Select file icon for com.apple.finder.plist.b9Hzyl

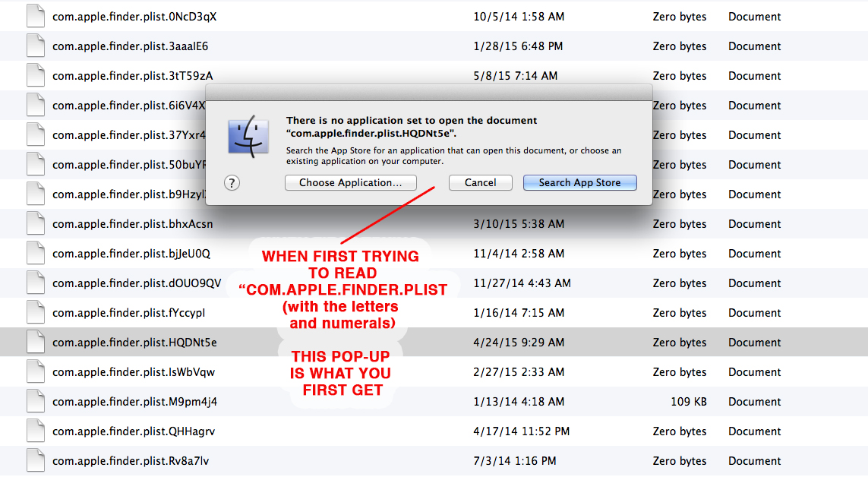click(36, 193)
